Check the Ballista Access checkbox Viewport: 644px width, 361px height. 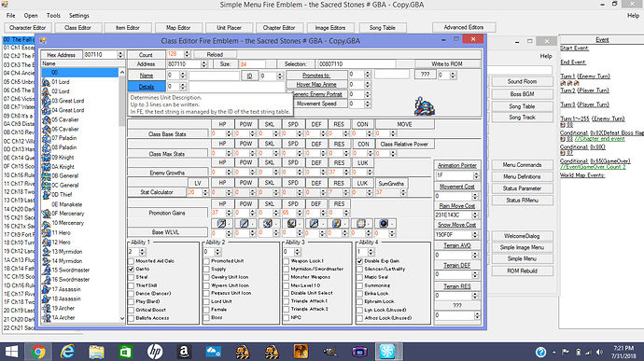pos(131,318)
